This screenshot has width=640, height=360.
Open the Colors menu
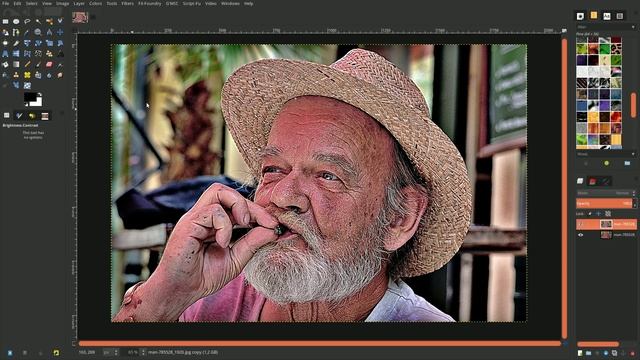click(96, 3)
